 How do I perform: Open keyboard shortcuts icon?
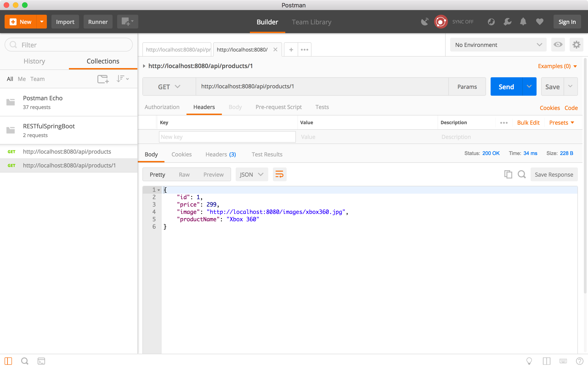(563, 361)
